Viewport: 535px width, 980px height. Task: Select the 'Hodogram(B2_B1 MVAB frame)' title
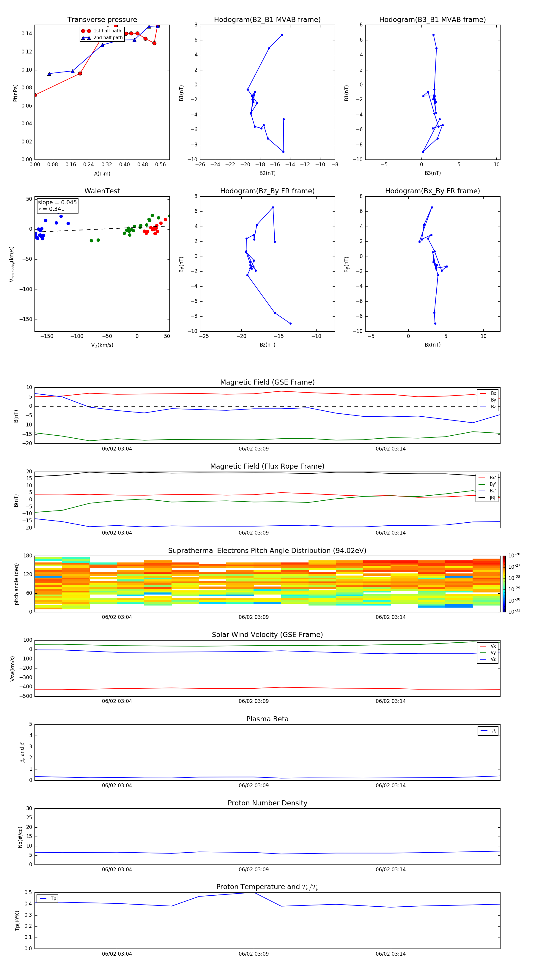[267, 20]
